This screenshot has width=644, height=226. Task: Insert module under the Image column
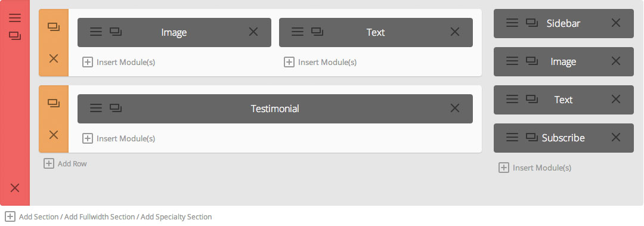pos(119,62)
